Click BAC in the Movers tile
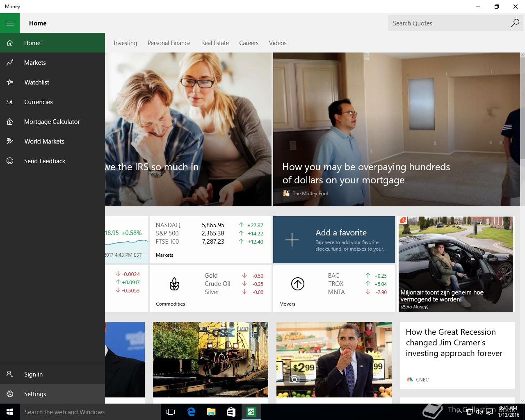 coord(333,275)
